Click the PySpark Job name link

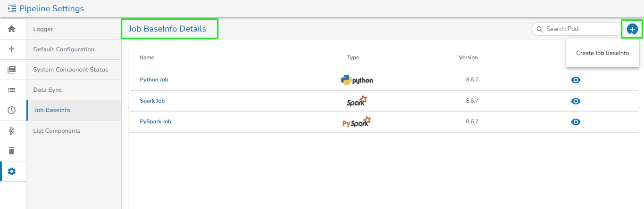click(155, 121)
